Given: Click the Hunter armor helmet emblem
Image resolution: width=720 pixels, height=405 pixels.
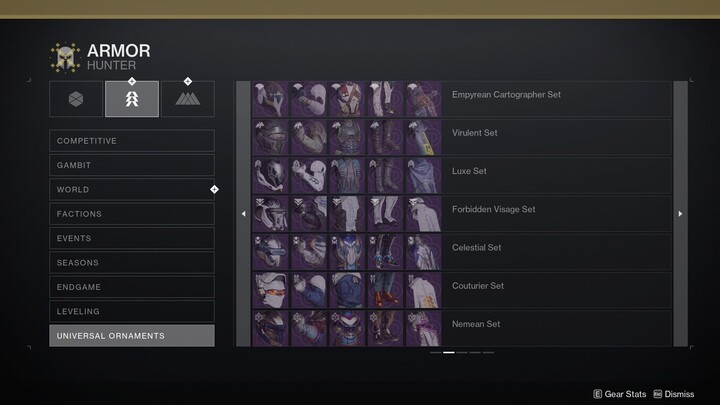Looking at the screenshot, I should [65, 57].
